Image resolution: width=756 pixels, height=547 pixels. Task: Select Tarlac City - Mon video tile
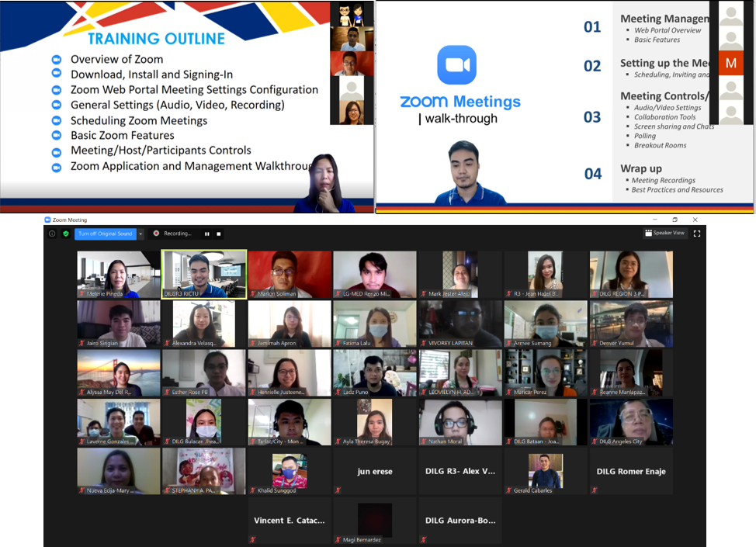[290, 422]
